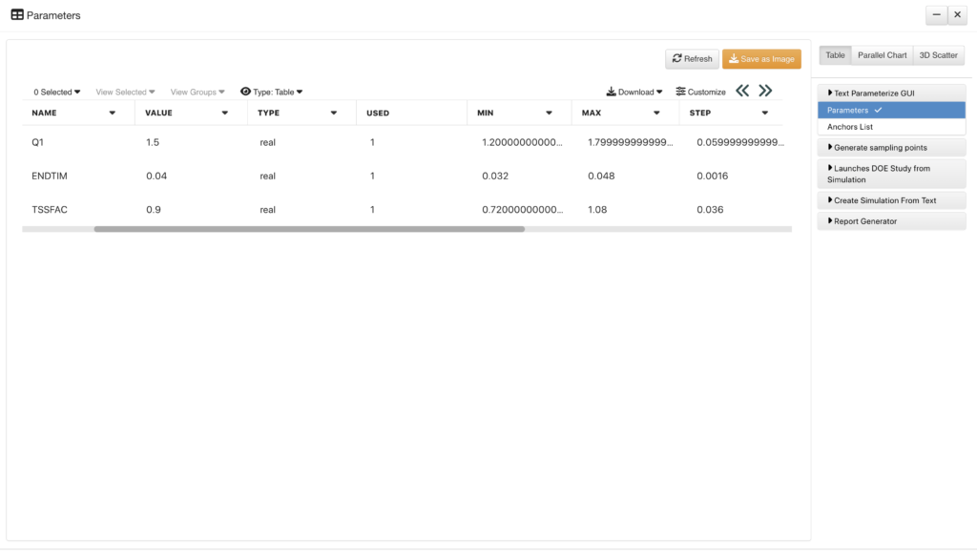The width and height of the screenshot is (977, 560).
Task: Click the double-right chevron navigation icon
Action: (765, 91)
